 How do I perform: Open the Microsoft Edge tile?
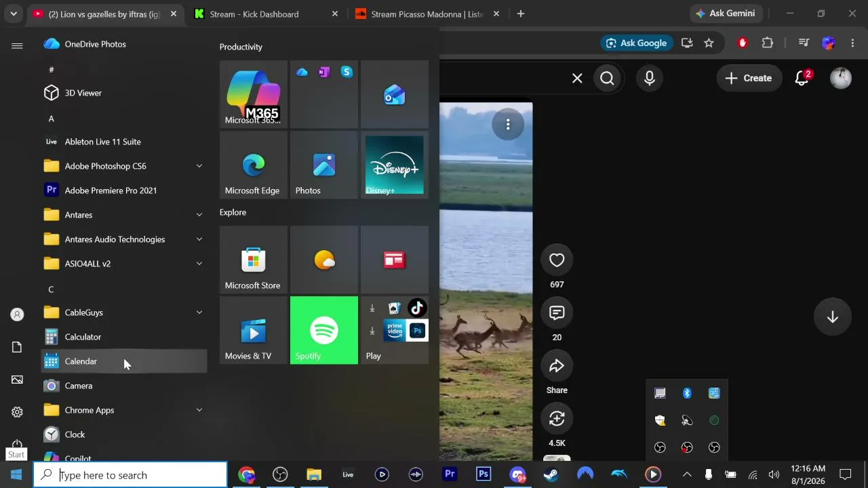click(x=254, y=165)
